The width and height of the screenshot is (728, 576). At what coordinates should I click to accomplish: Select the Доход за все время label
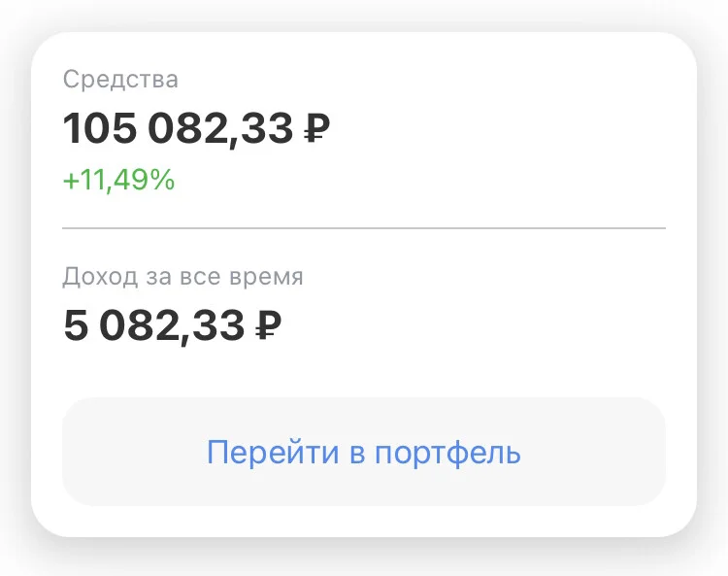coord(182,277)
